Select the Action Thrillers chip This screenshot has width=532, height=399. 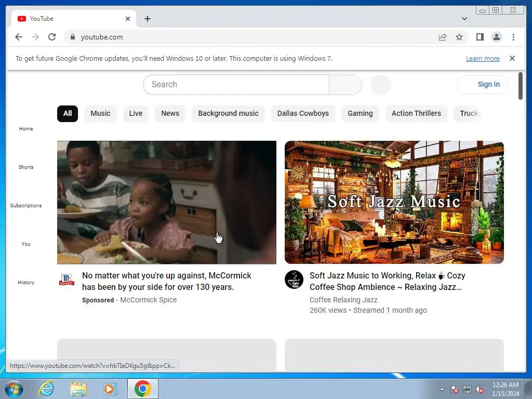click(x=416, y=113)
